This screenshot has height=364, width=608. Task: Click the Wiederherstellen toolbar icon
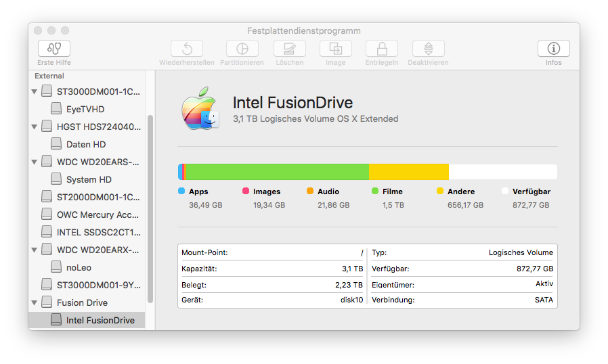[187, 49]
